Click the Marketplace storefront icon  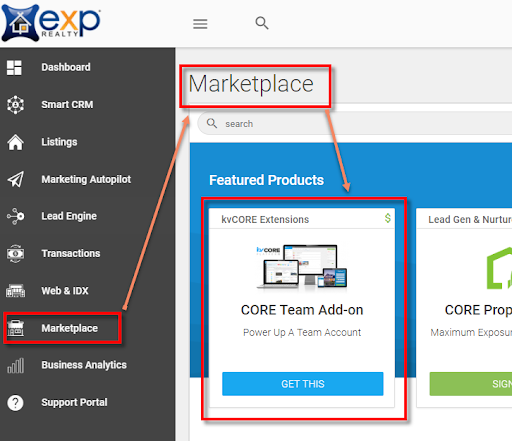tap(15, 328)
